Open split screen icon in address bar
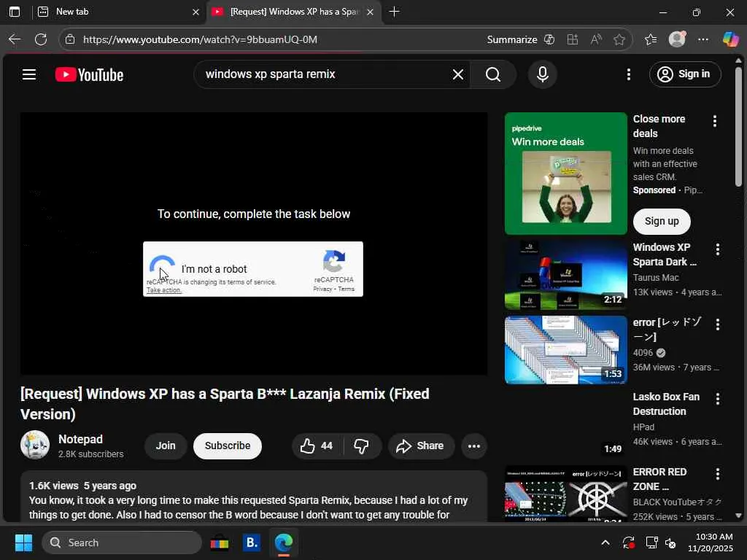Image resolution: width=747 pixels, height=560 pixels. [573, 39]
